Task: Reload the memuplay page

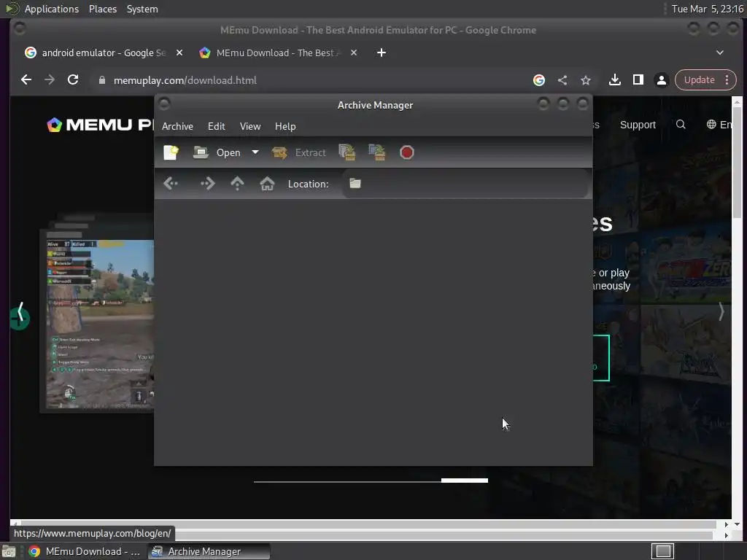Action: [73, 80]
